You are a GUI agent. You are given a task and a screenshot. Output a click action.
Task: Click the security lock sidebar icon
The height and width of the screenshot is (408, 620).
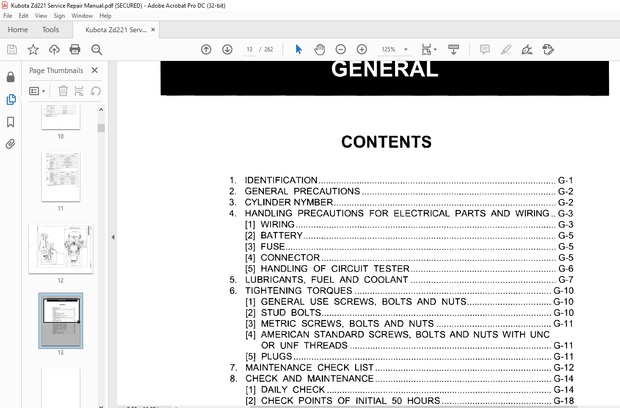(x=11, y=77)
